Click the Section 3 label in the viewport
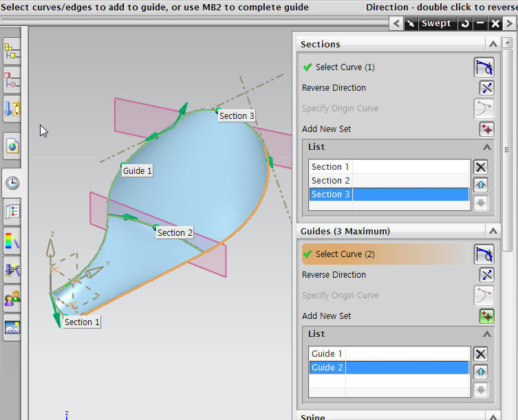Screen dimensions: 518x420 click(237, 116)
